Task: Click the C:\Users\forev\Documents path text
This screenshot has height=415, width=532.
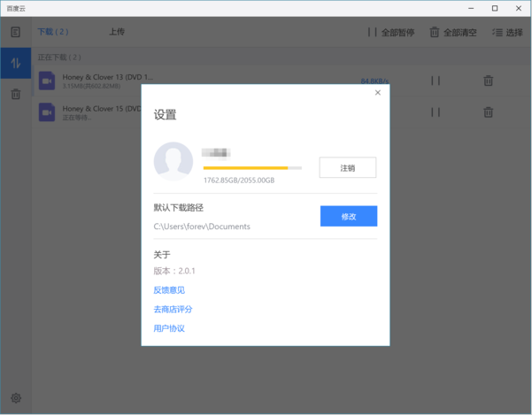Action: 202,227
